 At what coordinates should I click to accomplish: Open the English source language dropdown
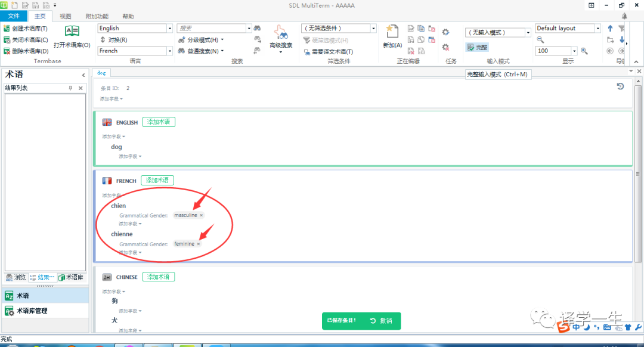169,29
